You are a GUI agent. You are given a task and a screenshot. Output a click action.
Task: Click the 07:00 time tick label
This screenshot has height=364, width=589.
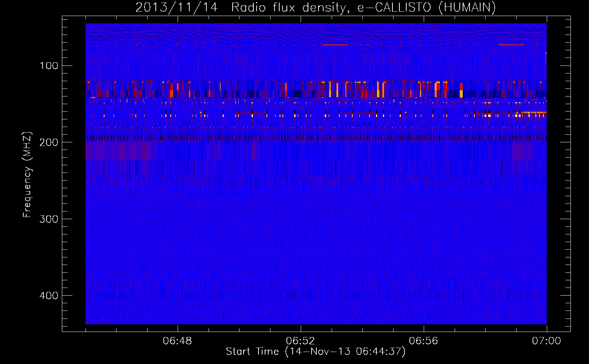546,341
